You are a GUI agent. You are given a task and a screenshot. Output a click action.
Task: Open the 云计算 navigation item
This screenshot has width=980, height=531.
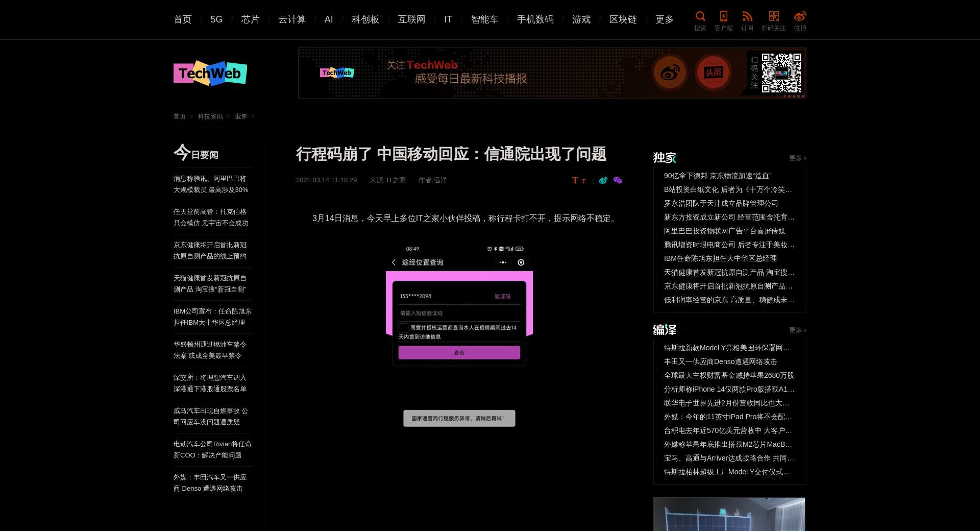pyautogui.click(x=292, y=19)
